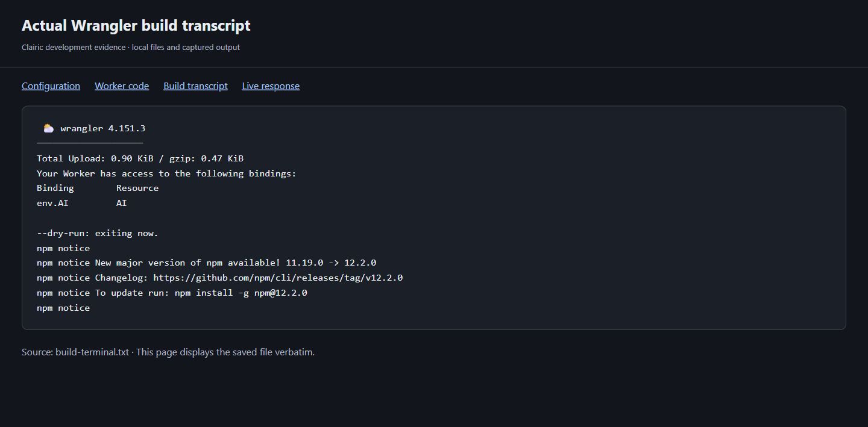Click the last 'npm notice' line
The width and height of the screenshot is (868, 427).
tap(63, 308)
